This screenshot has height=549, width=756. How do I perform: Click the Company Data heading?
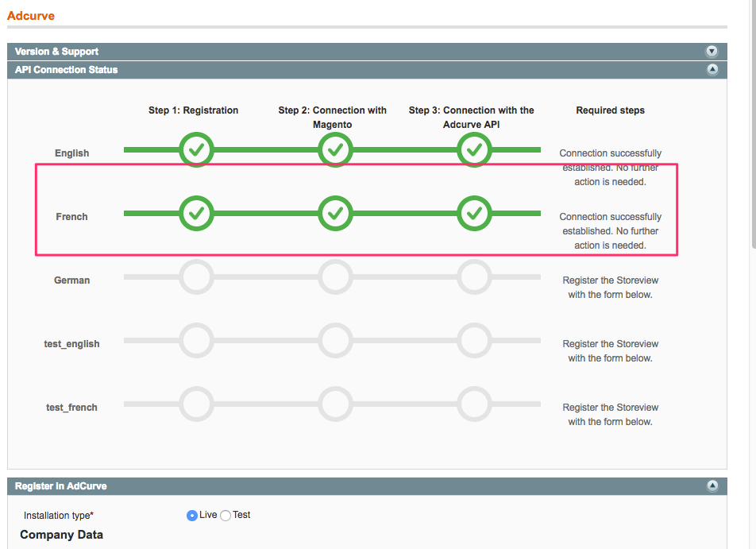pos(62,535)
